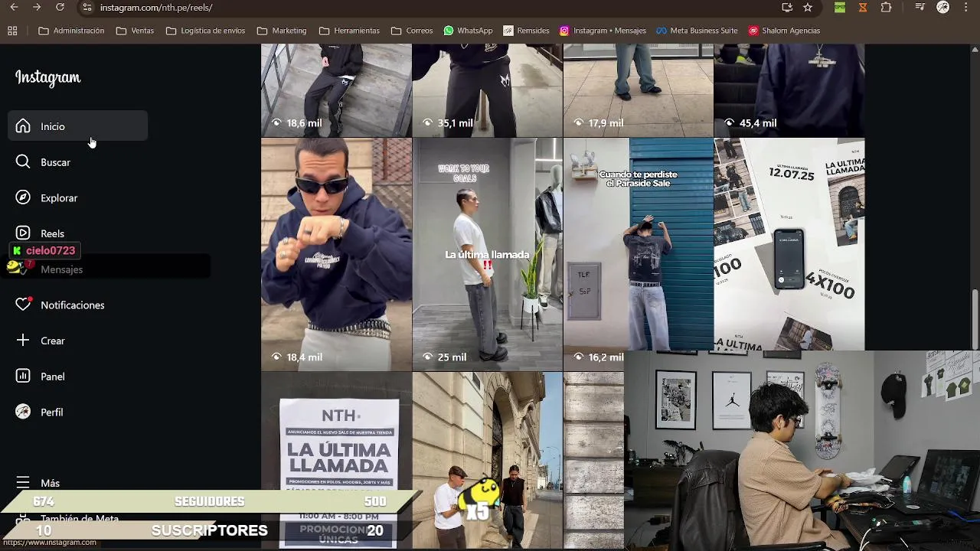Open Correos bookmark folder
This screenshot has height=551, width=980.
(412, 31)
